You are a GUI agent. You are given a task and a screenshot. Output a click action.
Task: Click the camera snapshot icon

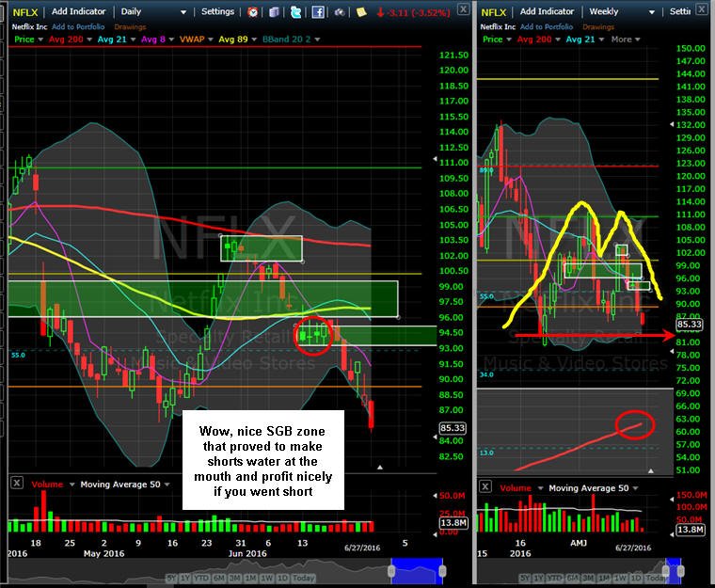pos(340,12)
